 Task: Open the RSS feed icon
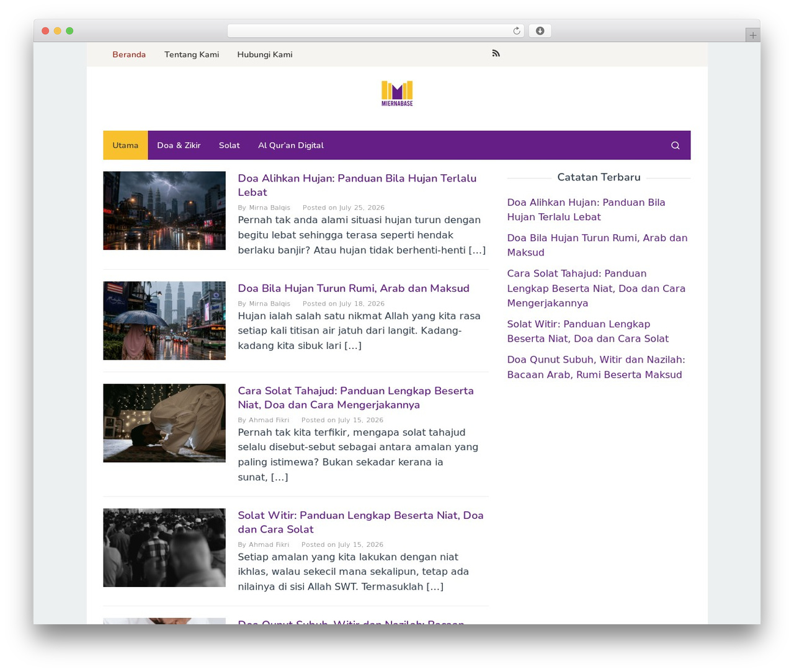(x=496, y=53)
